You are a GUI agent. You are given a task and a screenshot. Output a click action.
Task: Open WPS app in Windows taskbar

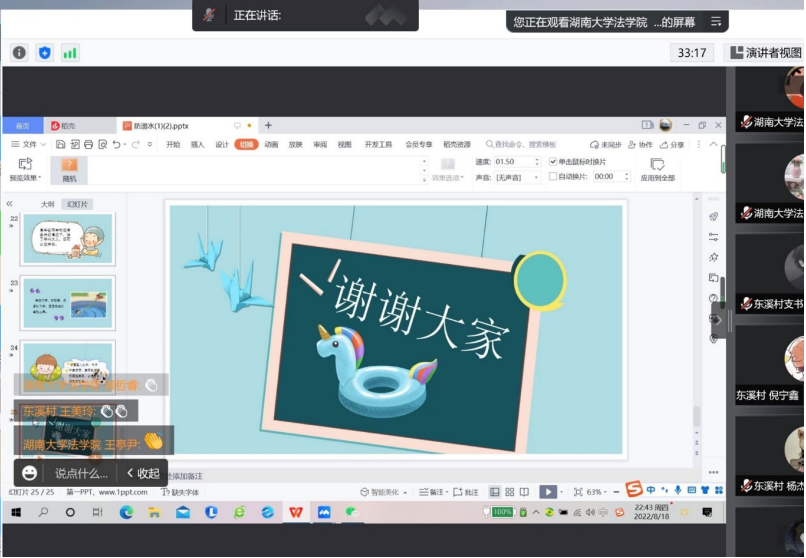pos(297,512)
